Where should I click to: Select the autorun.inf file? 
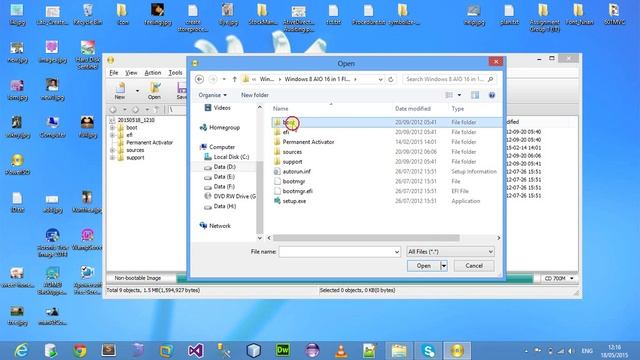coord(296,171)
